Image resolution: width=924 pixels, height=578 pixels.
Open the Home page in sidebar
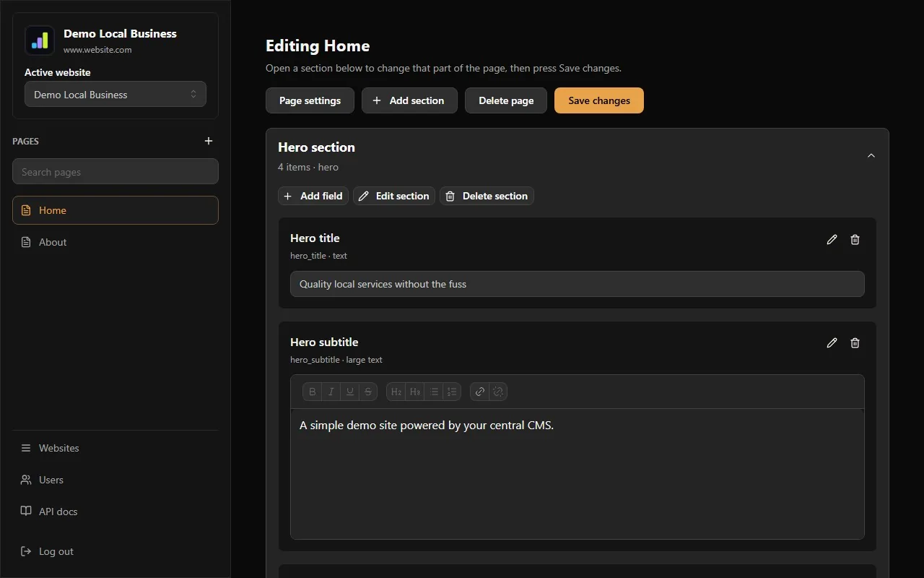[115, 210]
